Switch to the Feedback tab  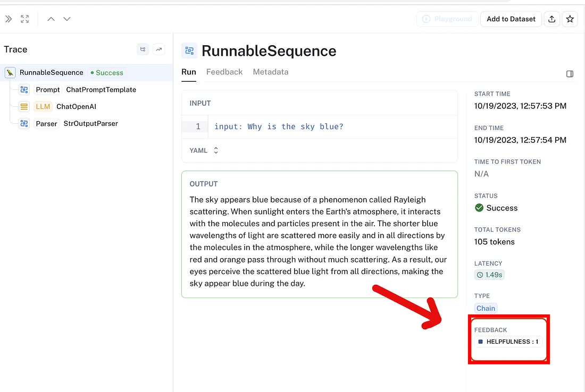[224, 72]
